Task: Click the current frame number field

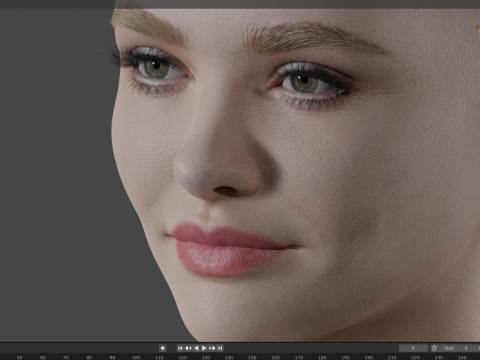Action: tap(413, 348)
